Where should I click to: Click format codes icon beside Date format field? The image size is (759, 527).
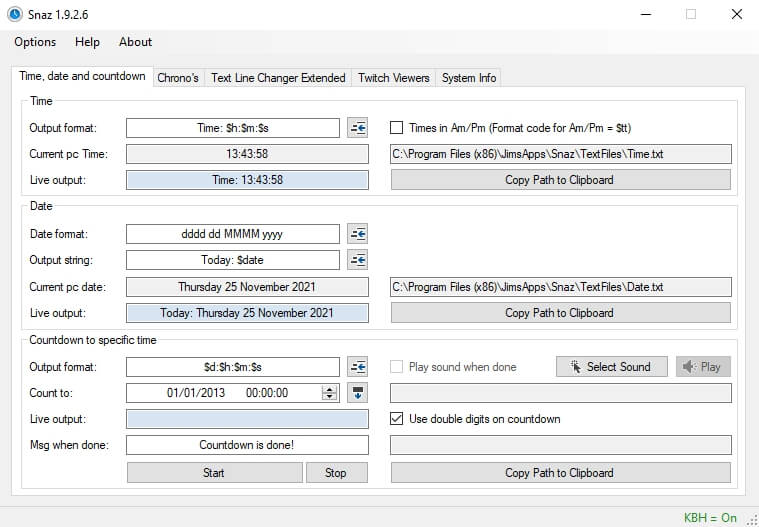click(358, 234)
